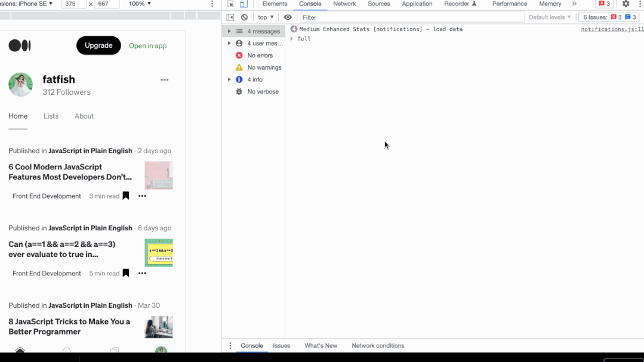Image resolution: width=644 pixels, height=362 pixels.
Task: Show more DevTools tabs chevron
Action: click(x=574, y=4)
